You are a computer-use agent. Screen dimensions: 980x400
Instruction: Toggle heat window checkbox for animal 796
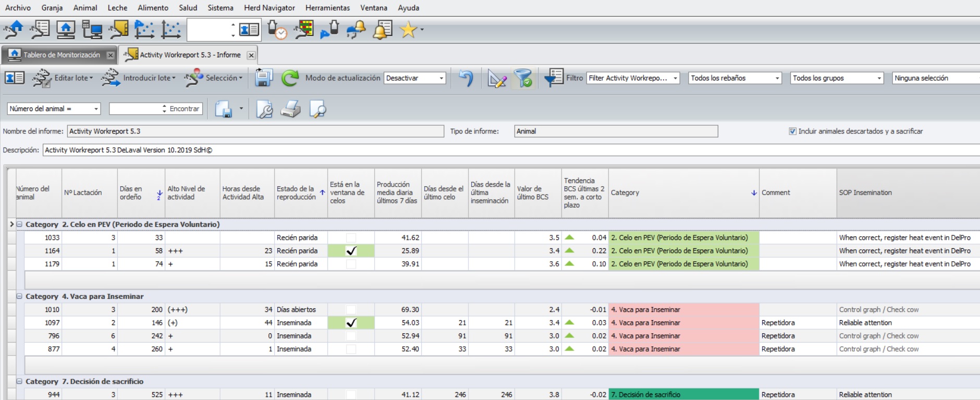point(351,336)
